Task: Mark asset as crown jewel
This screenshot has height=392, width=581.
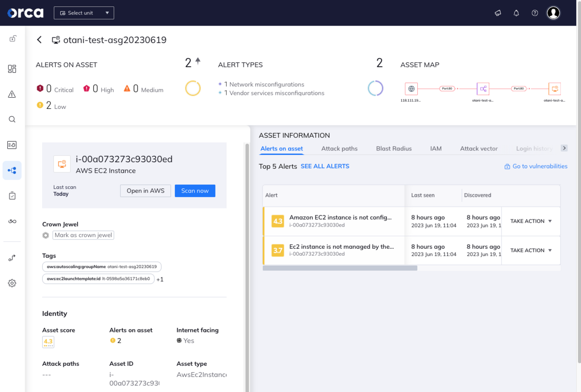Action: coord(83,235)
